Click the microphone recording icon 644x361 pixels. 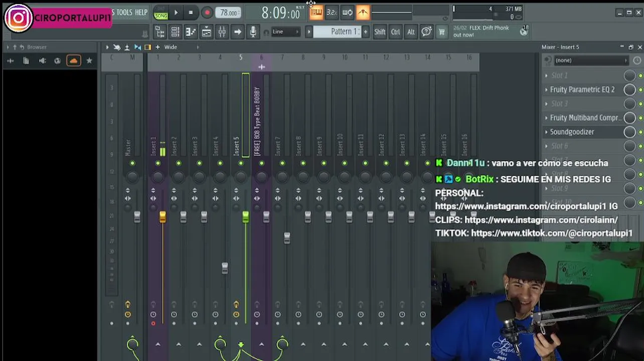click(253, 32)
